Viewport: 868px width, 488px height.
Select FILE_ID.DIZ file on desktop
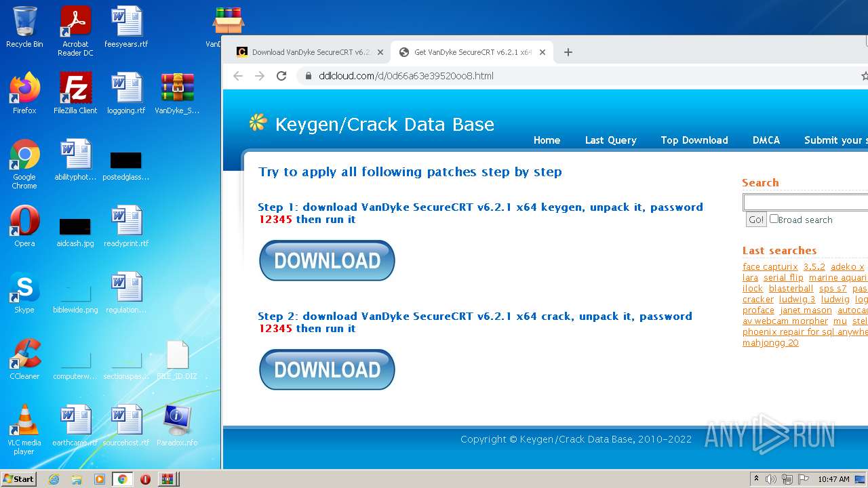(x=177, y=359)
